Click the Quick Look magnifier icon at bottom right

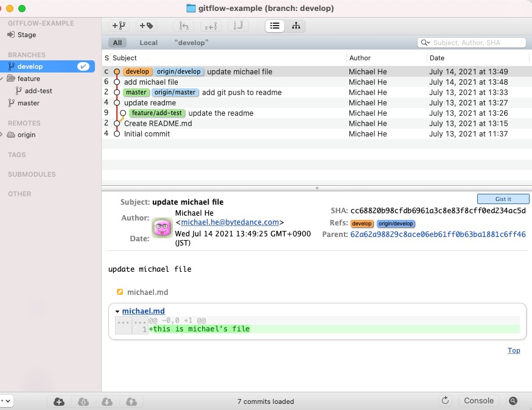point(513,401)
